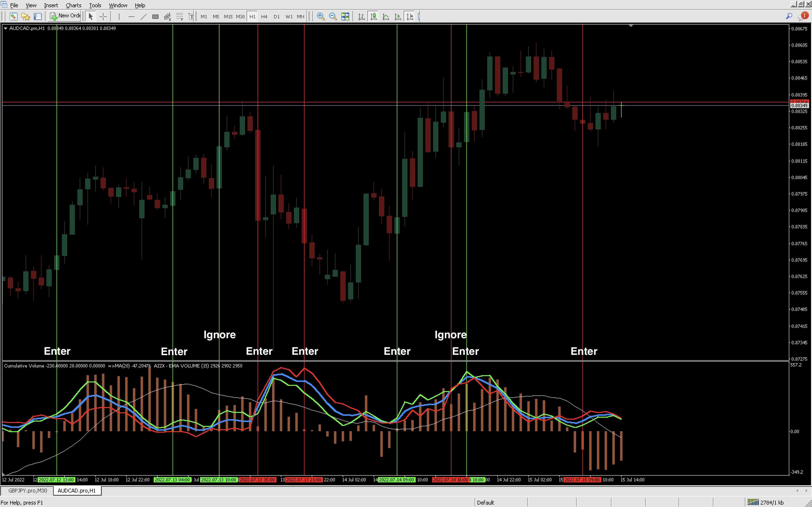Toggle candlestick chart mode
Image resolution: width=812 pixels, height=507 pixels.
click(373, 16)
